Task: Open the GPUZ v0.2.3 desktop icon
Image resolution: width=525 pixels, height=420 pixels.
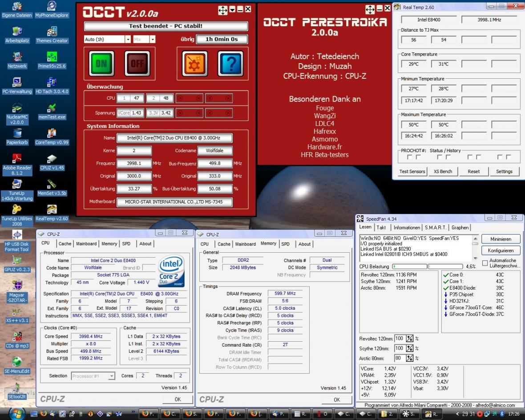Action: coord(17,263)
